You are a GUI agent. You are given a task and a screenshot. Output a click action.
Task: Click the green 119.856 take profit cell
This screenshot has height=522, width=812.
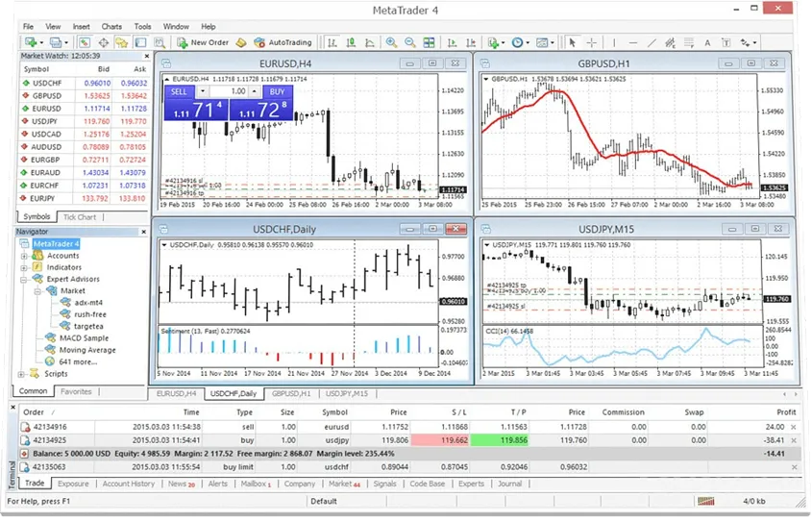pyautogui.click(x=500, y=440)
